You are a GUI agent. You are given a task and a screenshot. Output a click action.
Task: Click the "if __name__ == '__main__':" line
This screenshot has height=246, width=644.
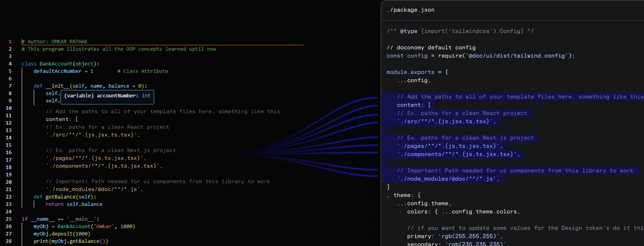point(61,219)
